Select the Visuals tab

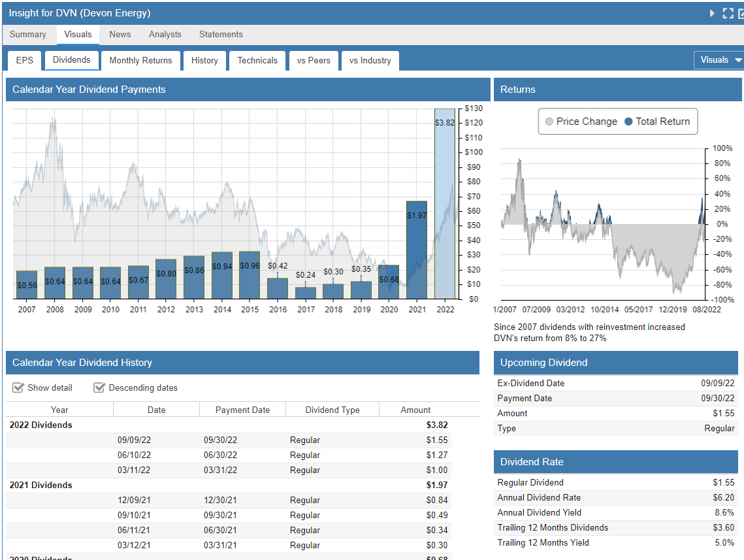coord(78,34)
